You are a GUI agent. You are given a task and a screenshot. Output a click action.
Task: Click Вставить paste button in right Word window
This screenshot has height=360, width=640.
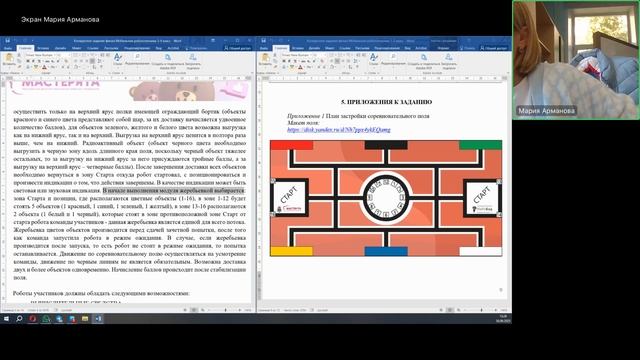265,60
